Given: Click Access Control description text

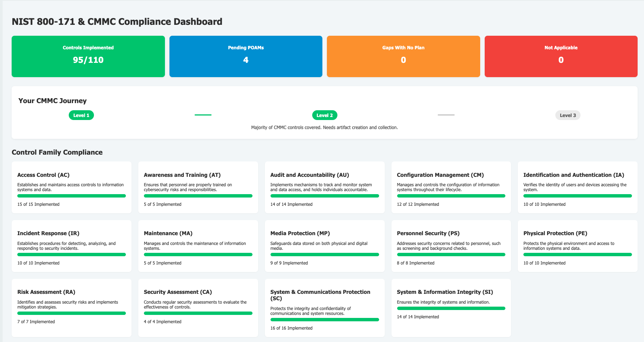Looking at the screenshot, I should coord(71,187).
